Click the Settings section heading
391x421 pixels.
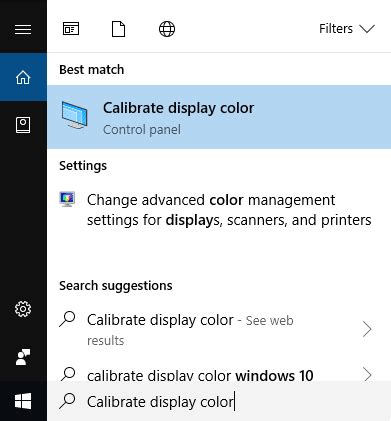coord(83,166)
